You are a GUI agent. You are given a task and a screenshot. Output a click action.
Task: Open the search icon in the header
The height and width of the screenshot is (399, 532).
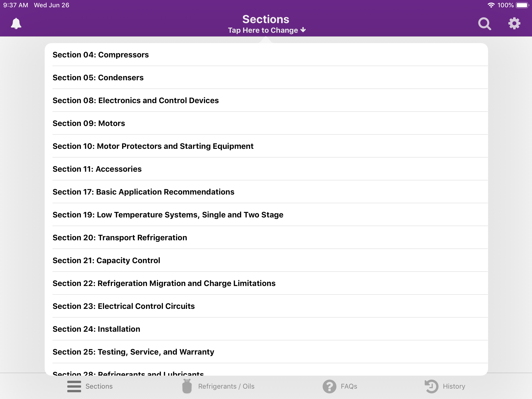pos(484,23)
